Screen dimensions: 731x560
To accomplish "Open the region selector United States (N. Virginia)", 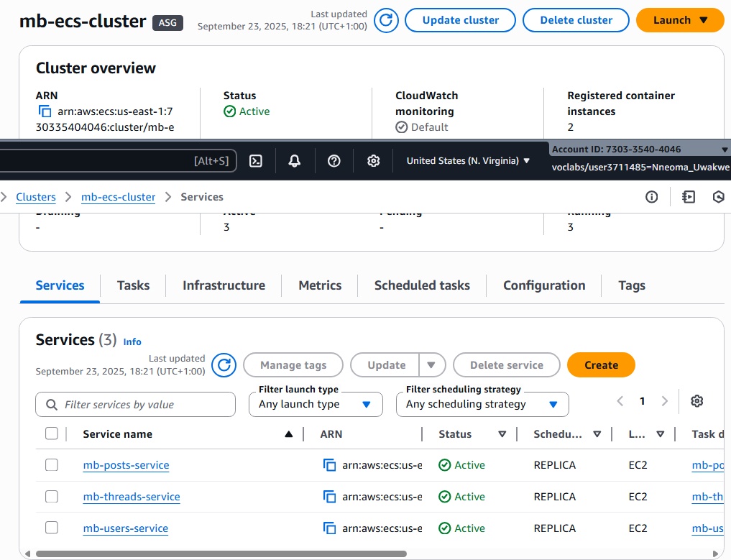I will 468,161.
